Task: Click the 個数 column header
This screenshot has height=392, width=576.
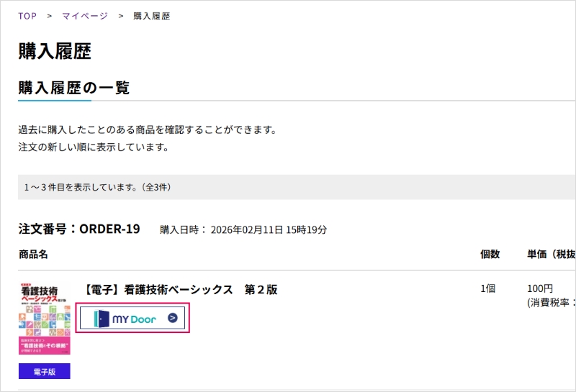Action: pyautogui.click(x=490, y=255)
